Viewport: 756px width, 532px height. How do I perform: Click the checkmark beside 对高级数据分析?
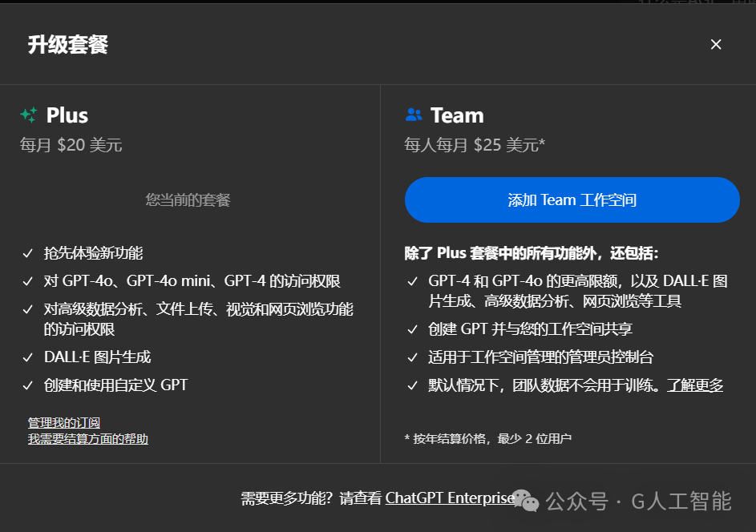[x=28, y=309]
